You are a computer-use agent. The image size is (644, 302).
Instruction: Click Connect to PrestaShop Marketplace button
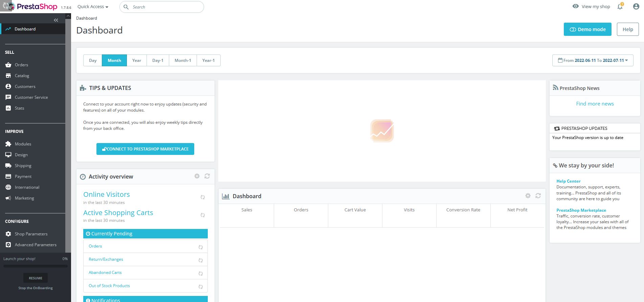point(145,149)
